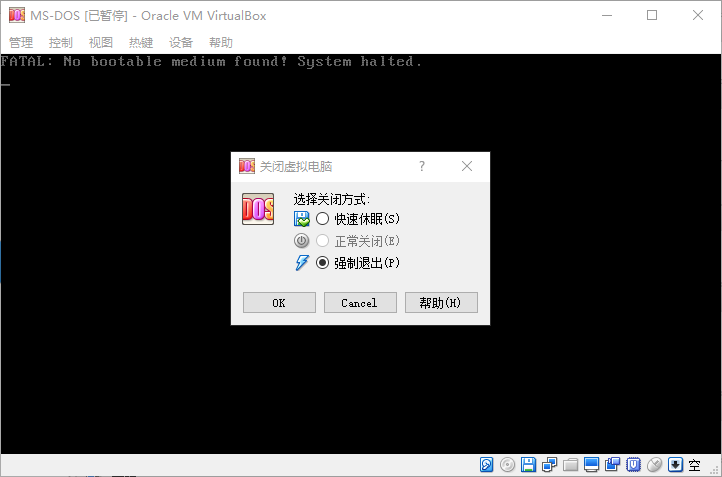Click the save-state icon beside 快速休眠
Image resolution: width=722 pixels, height=477 pixels.
(x=302, y=219)
